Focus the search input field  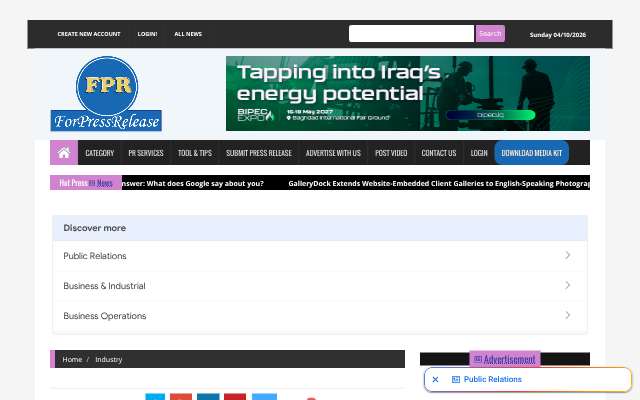pyautogui.click(x=411, y=33)
